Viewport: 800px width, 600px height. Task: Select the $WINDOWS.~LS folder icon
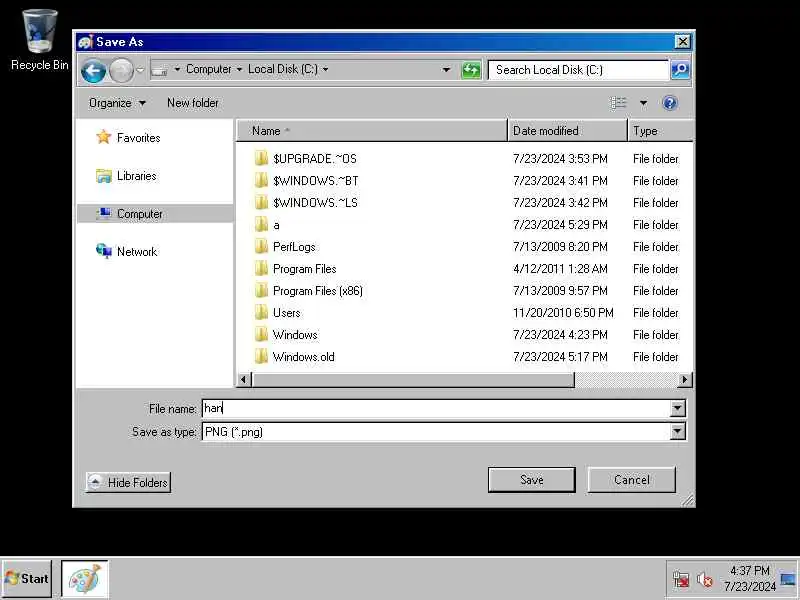261,203
